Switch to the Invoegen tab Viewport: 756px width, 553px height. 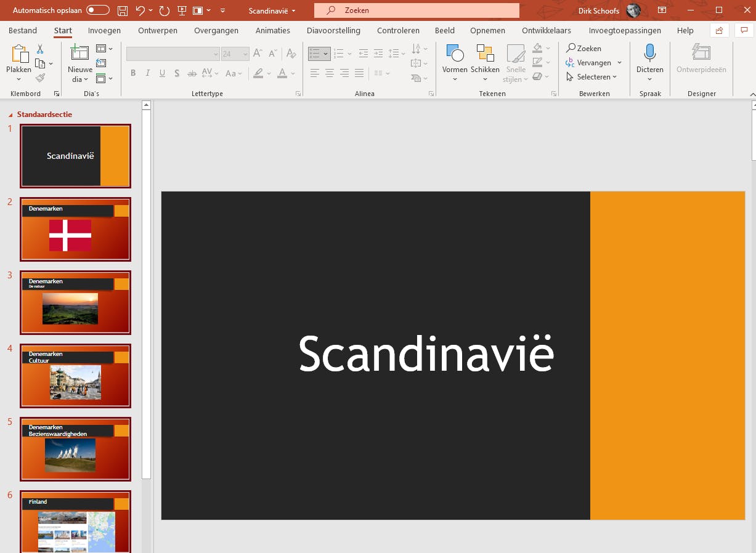pyautogui.click(x=104, y=30)
